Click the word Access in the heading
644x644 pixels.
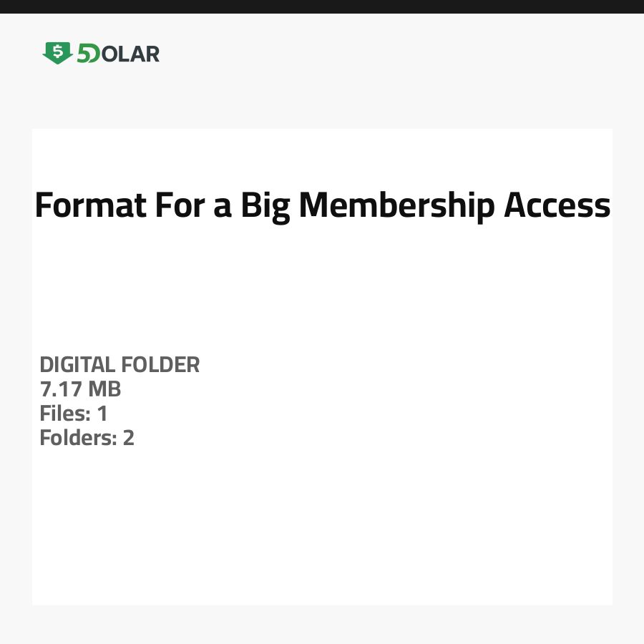pyautogui.click(x=557, y=206)
